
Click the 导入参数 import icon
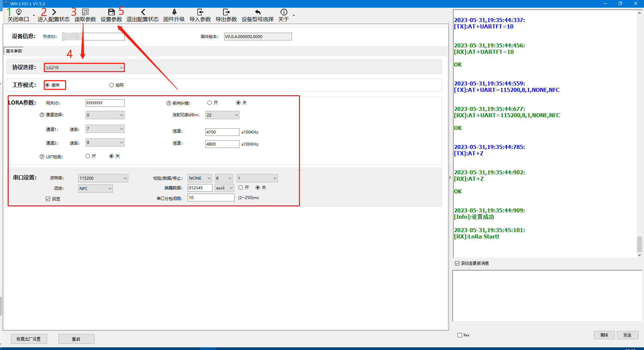tap(200, 12)
